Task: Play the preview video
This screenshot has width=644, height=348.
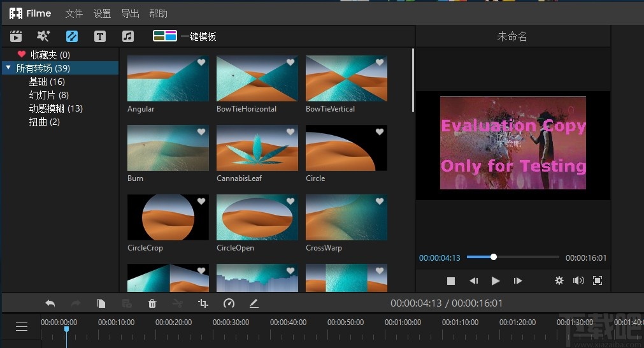Action: (x=496, y=281)
